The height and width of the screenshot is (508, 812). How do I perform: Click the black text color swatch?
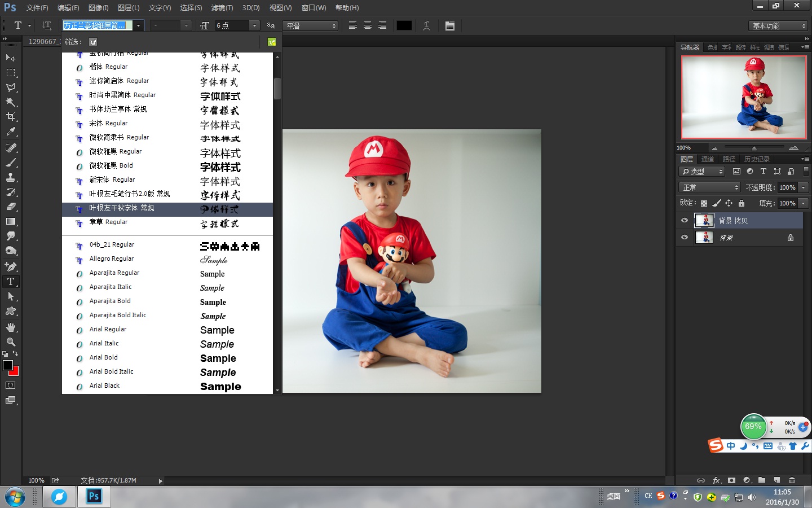click(x=404, y=25)
